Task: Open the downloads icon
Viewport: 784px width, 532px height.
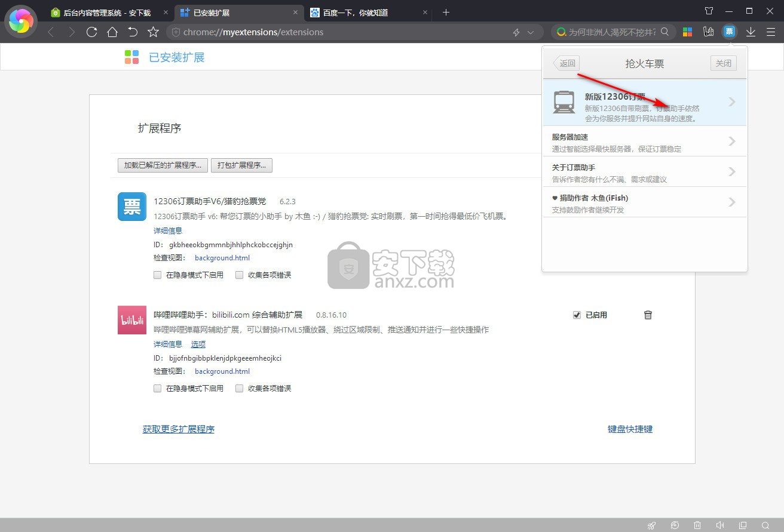Action: [751, 32]
